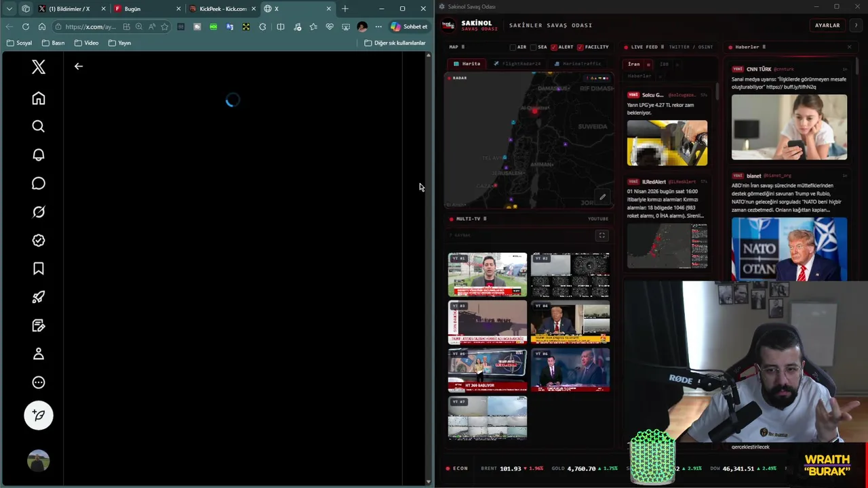The image size is (868, 488).
Task: Open X notifications bell icon
Action: tap(39, 155)
